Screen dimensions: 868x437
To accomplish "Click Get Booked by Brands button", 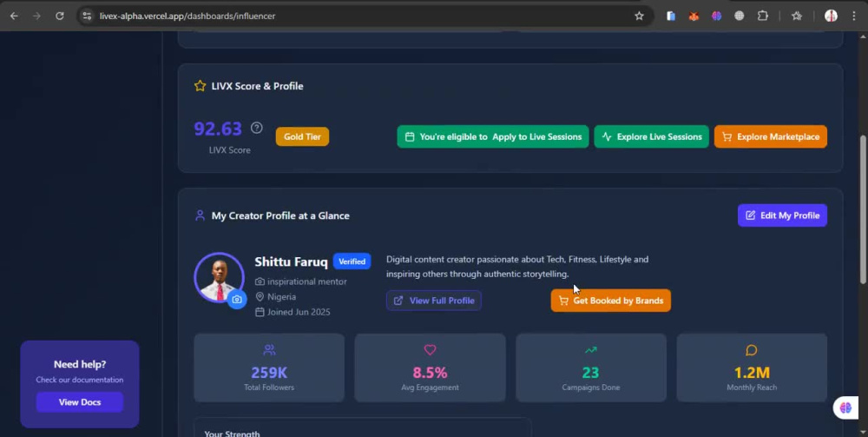I will point(610,301).
